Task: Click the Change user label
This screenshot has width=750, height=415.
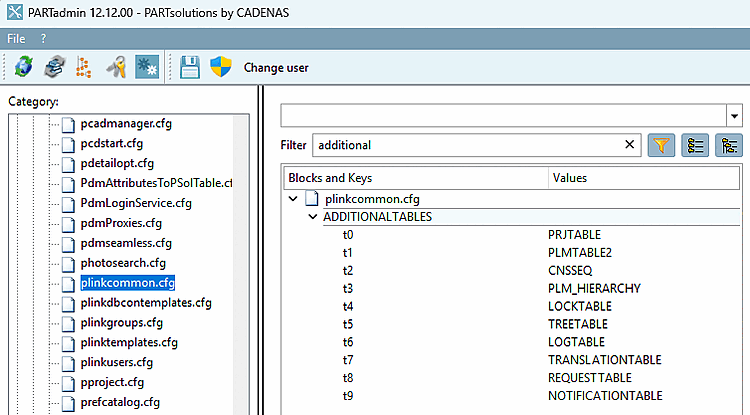Action: [x=276, y=68]
